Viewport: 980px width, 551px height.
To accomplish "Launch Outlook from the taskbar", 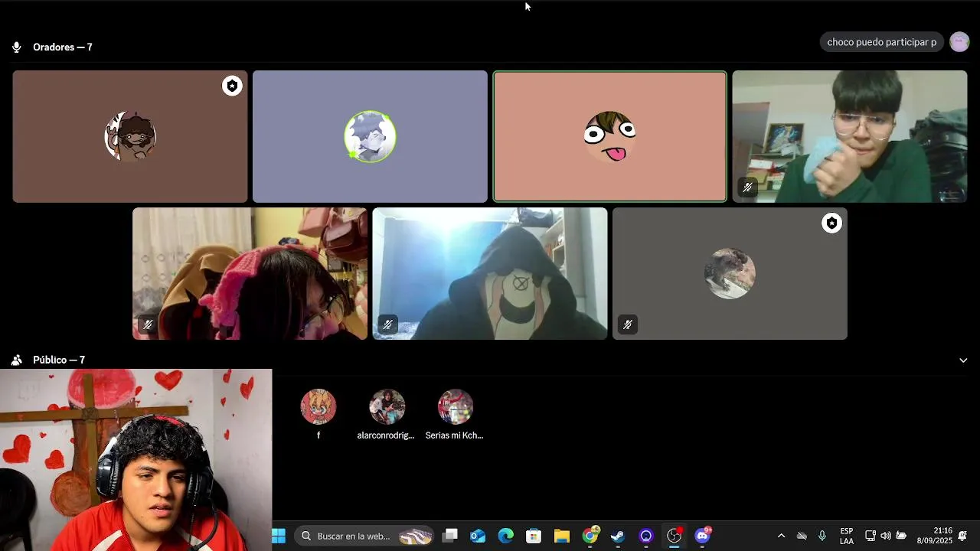I will (478, 536).
